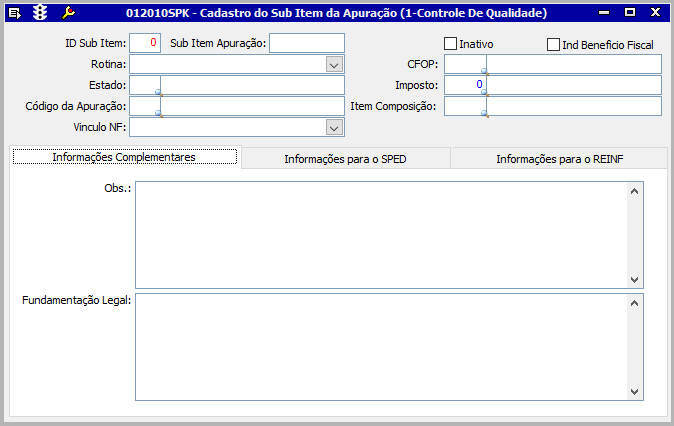The width and height of the screenshot is (674, 426).
Task: Expand the Rotina dropdown list
Action: click(334, 65)
